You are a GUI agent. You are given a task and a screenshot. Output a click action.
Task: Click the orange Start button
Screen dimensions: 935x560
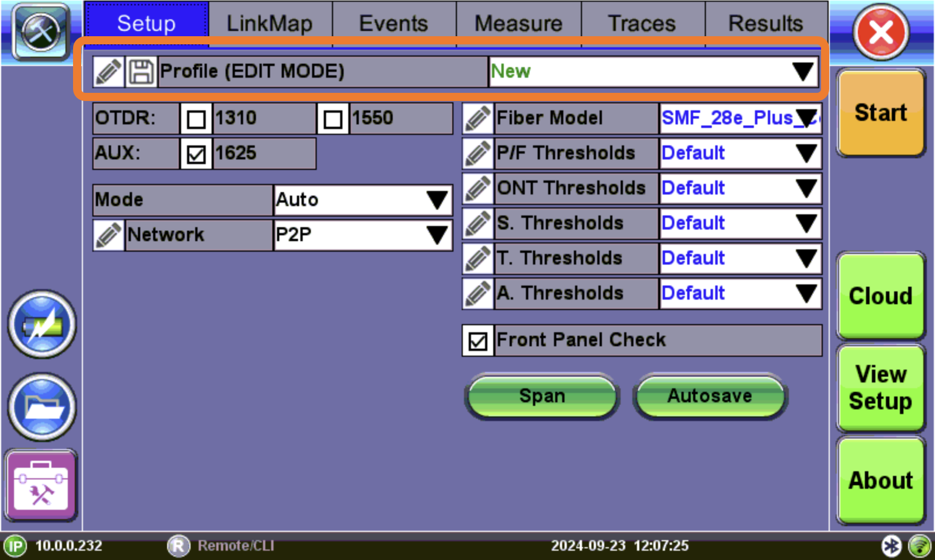[x=881, y=113]
